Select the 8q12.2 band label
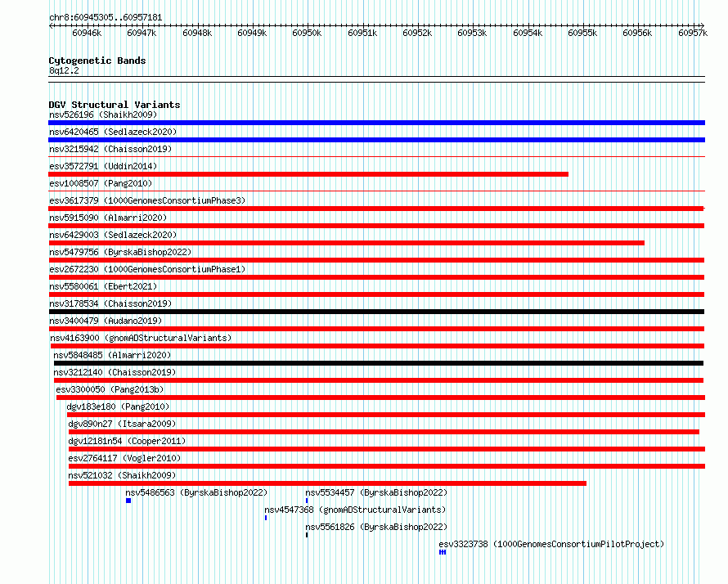Screen dimensions: 728x584 64,70
